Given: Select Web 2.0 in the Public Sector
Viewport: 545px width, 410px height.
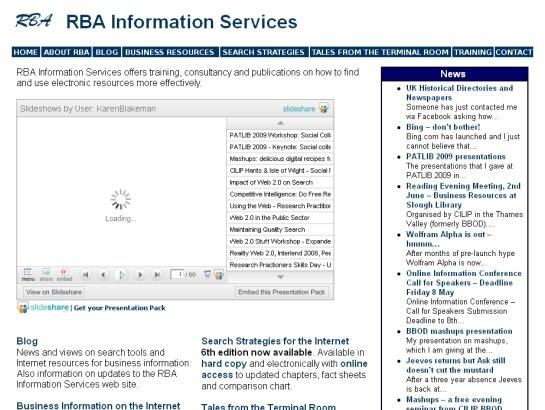Looking at the screenshot, I should tap(280, 218).
